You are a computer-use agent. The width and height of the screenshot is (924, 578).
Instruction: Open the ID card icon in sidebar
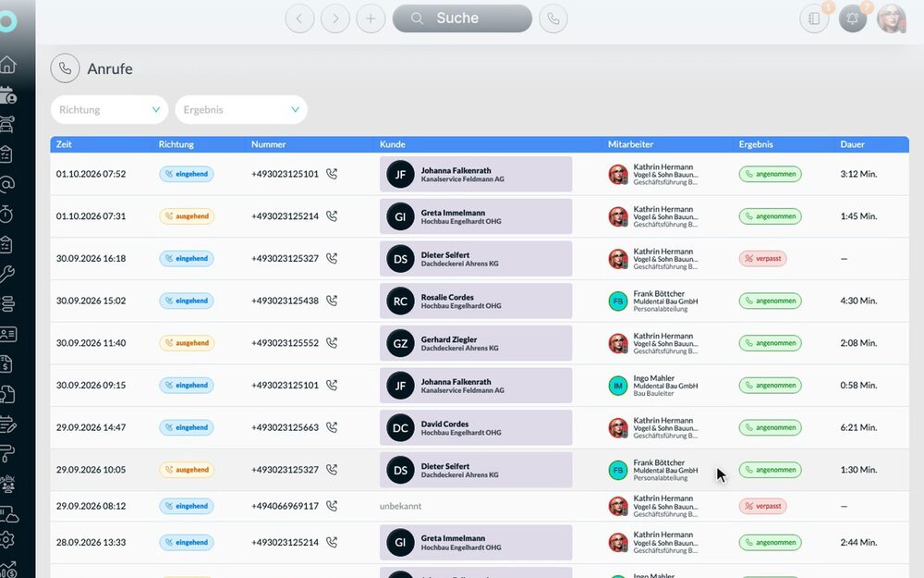(x=7, y=334)
